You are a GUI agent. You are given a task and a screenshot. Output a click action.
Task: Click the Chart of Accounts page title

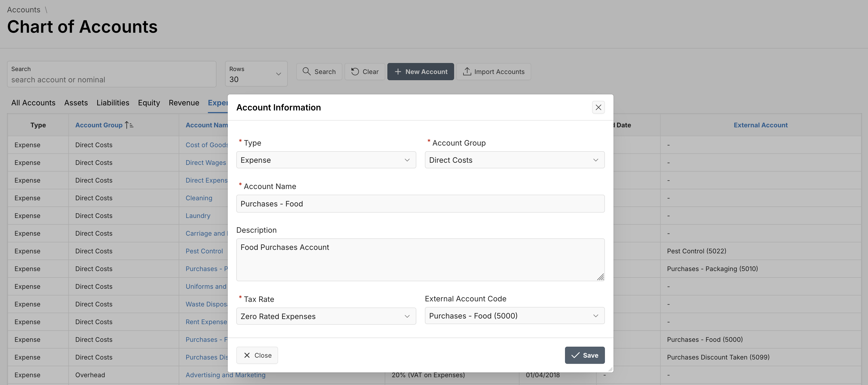pyautogui.click(x=82, y=27)
